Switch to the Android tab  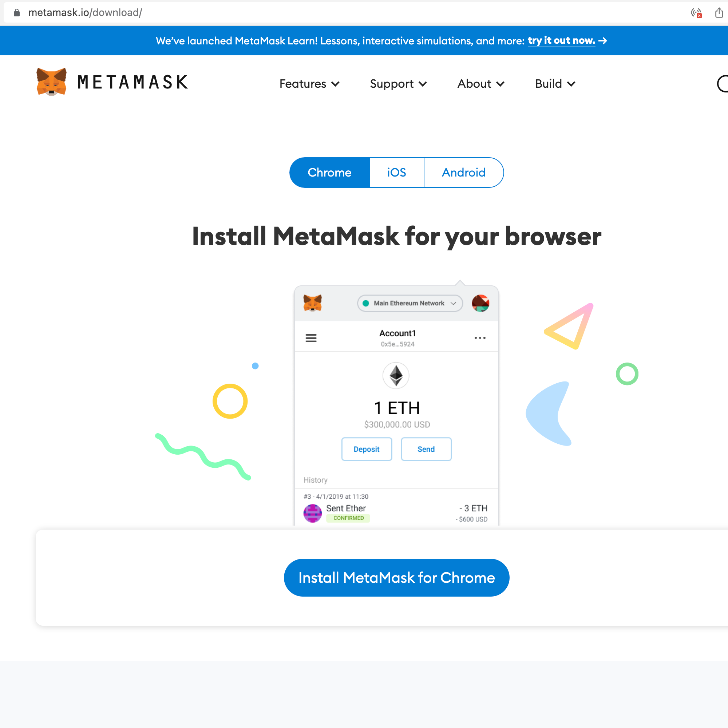[x=464, y=173]
